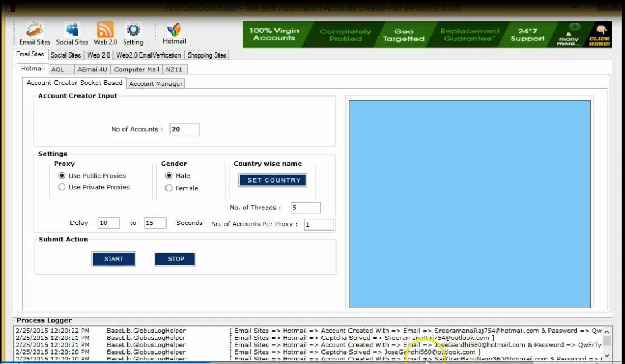This screenshot has width=625, height=364.
Task: Click log entry mentioning SreeramanaRaj754@hotmail.com
Action: pyautogui.click(x=308, y=331)
